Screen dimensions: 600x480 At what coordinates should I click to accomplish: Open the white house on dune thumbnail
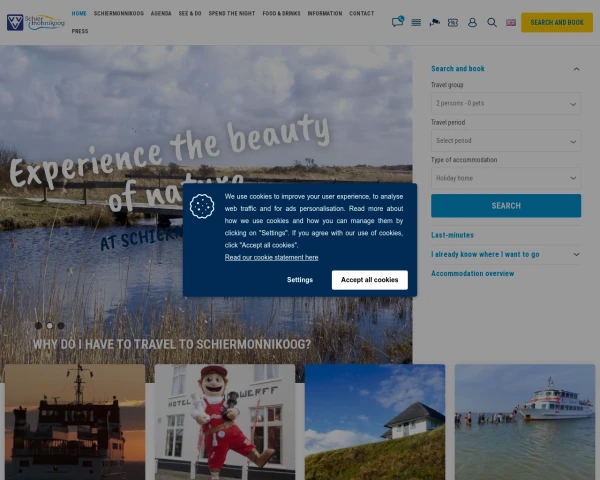pos(375,422)
